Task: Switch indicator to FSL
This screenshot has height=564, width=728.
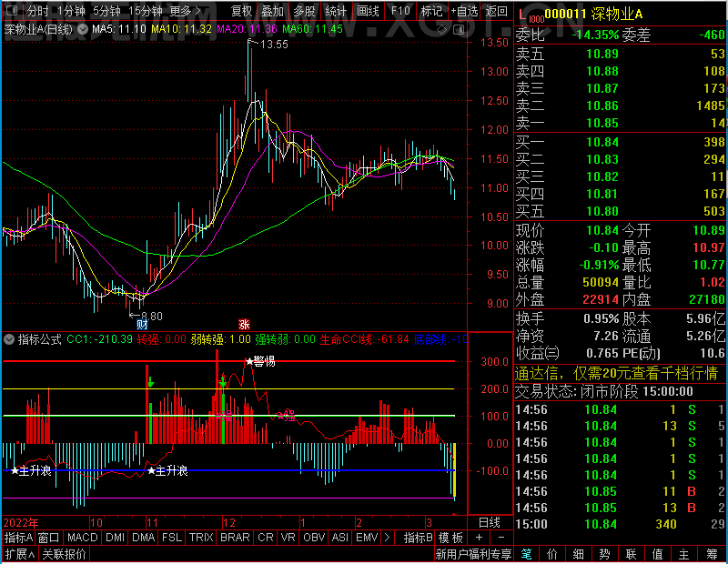Action: (172, 538)
